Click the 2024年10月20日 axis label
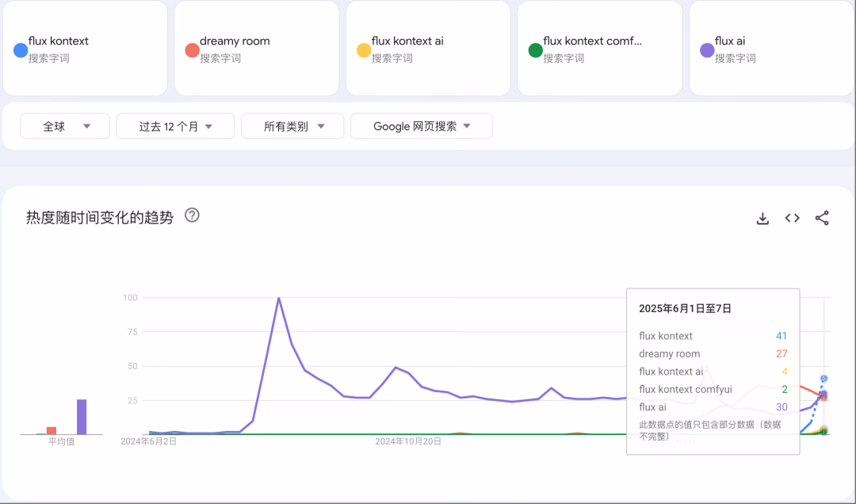The width and height of the screenshot is (856, 504). [x=408, y=441]
